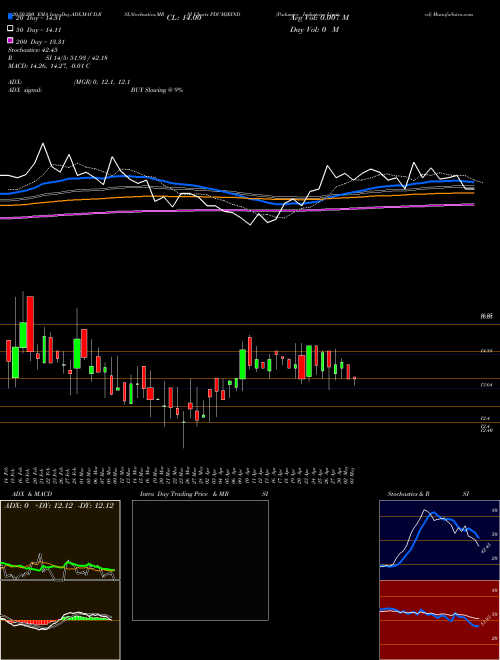Click the 'MACD: 14.26, 14.27, -0.01 C' readout

tap(49, 66)
